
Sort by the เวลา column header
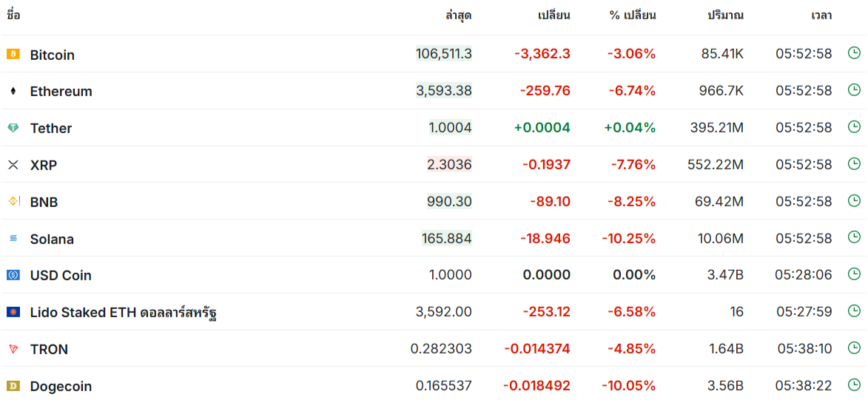821,15
